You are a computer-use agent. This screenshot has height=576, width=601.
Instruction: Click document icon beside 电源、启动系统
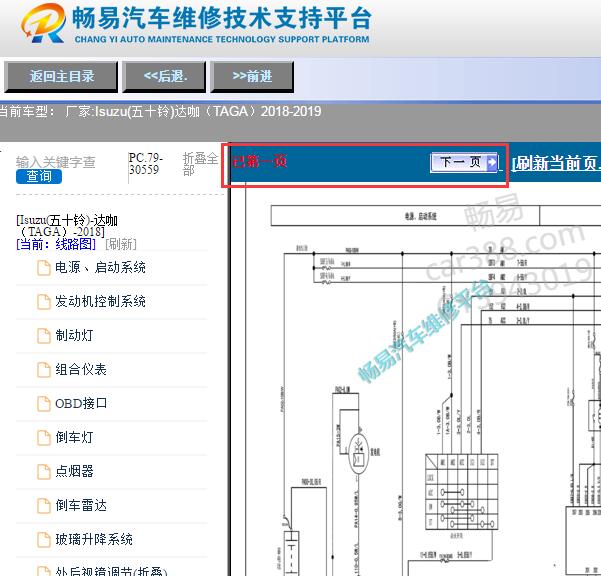click(44, 268)
